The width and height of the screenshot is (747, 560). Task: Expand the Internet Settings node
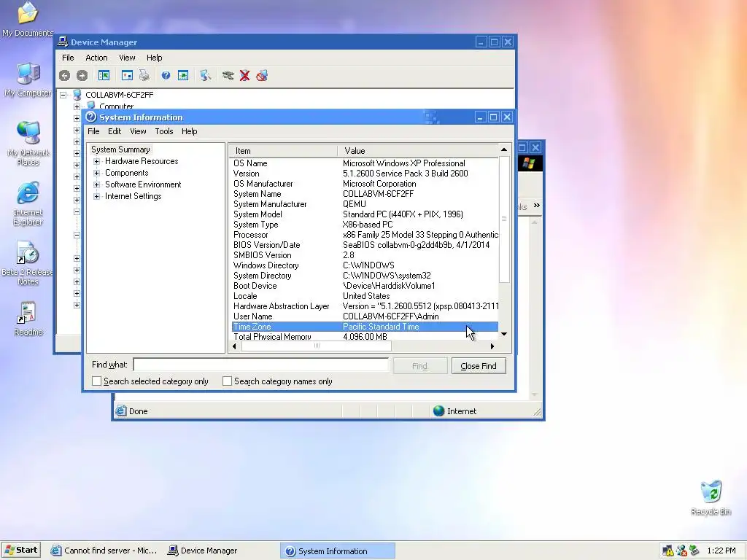[x=97, y=196]
